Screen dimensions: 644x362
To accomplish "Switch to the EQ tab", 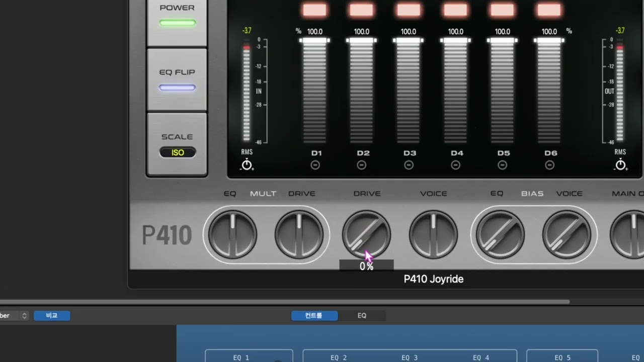I will coord(362,316).
